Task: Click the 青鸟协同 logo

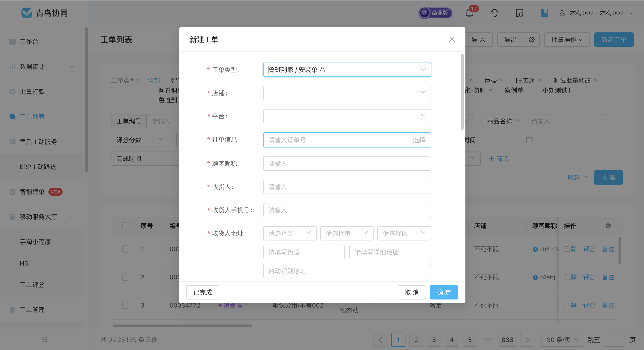Action: click(x=45, y=13)
